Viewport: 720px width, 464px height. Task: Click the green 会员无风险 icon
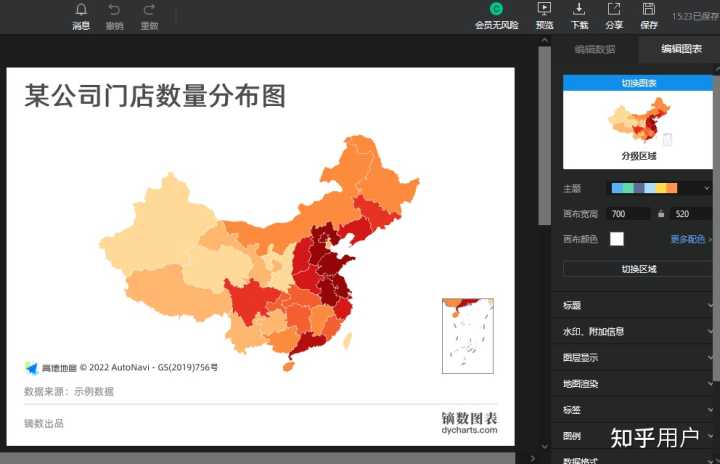[x=496, y=9]
